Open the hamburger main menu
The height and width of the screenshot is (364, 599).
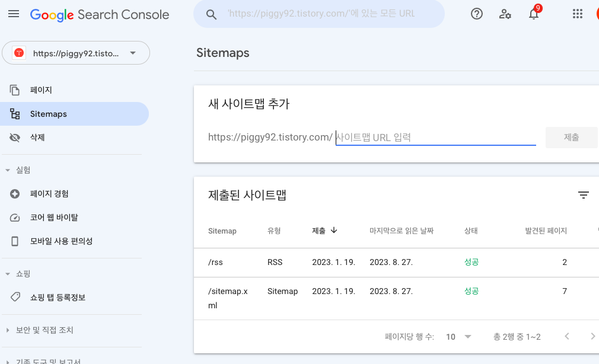(14, 14)
